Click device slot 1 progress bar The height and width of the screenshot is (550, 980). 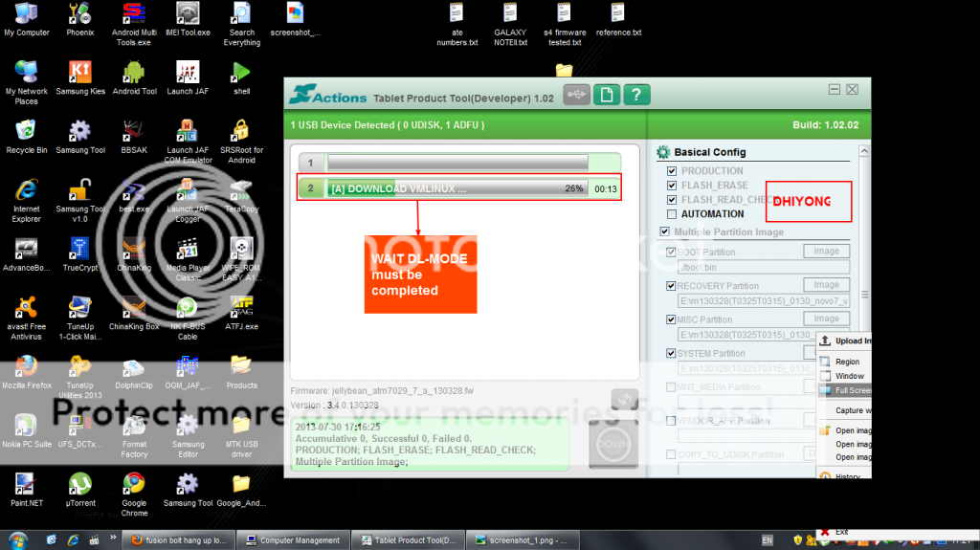click(458, 163)
